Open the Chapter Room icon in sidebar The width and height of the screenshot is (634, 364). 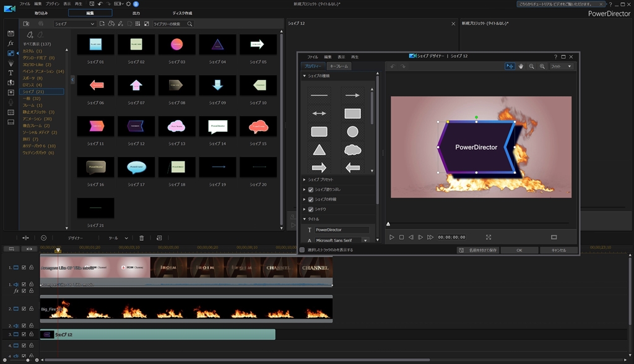pyautogui.click(x=11, y=113)
